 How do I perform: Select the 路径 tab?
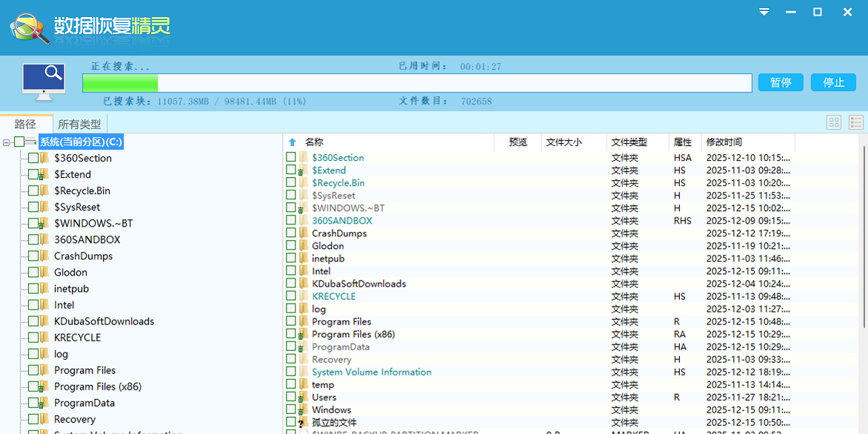pos(26,124)
